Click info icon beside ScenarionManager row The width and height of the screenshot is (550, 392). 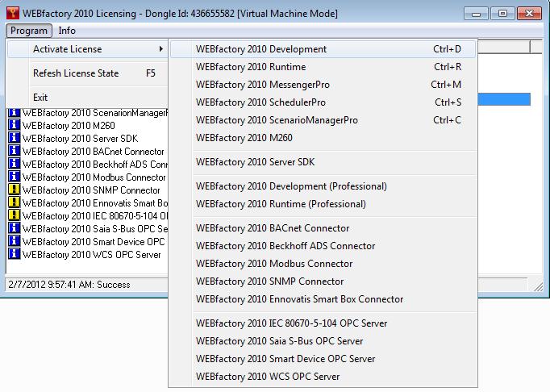coord(14,113)
